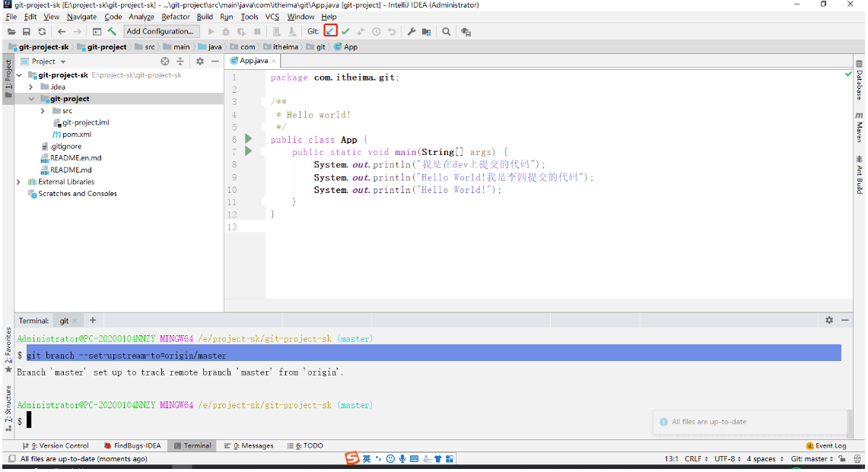Open the Favorites side tool window
The image size is (868, 472).
tap(8, 349)
